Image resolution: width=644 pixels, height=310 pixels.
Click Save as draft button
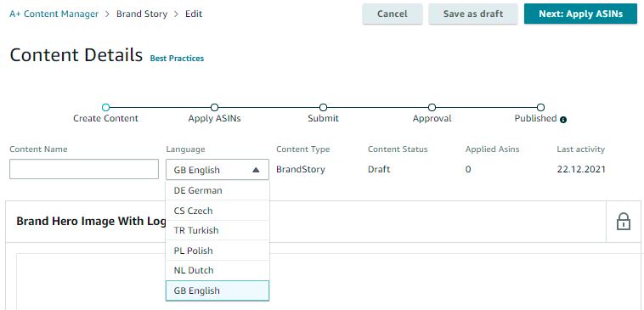point(472,14)
